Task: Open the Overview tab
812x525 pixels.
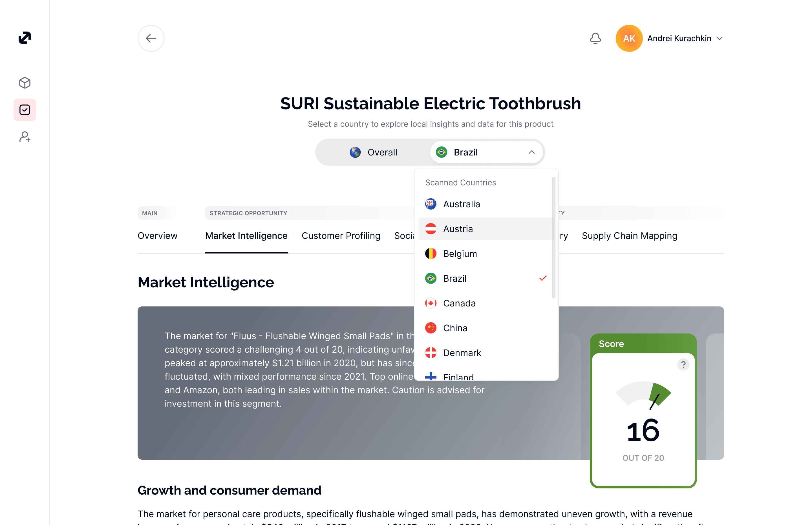Action: [x=157, y=235]
